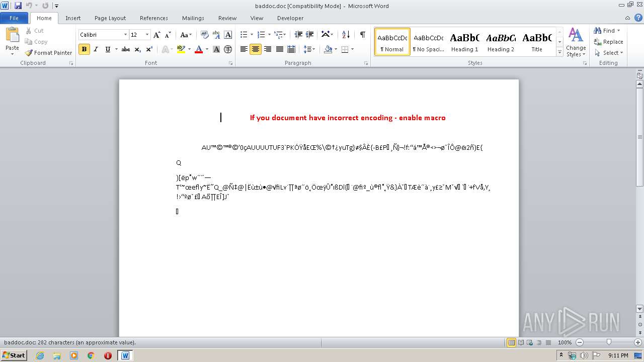Open the File tab
Screen dimensions: 644x362
pos(14,18)
